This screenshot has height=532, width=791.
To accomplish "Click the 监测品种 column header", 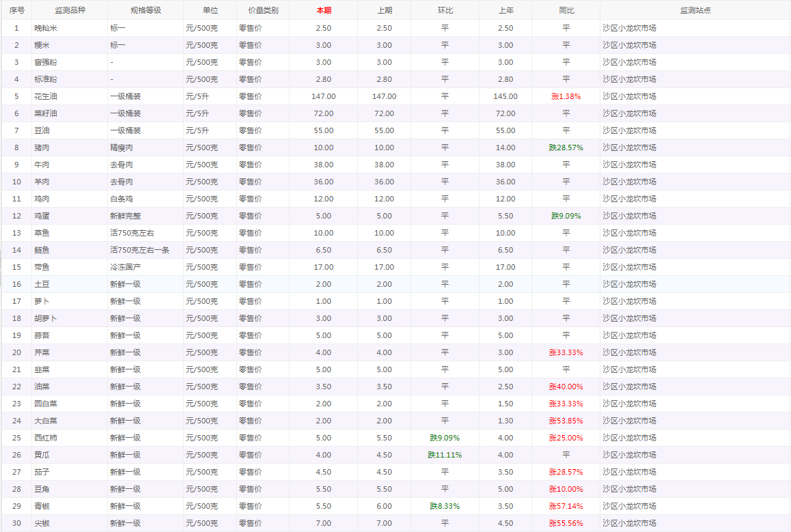I will (70, 11).
